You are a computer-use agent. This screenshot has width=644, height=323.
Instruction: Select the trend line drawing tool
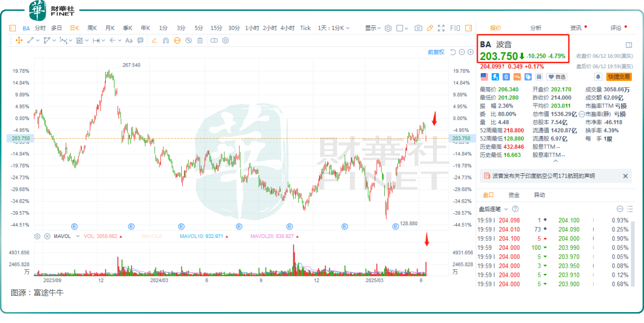[x=31, y=41]
